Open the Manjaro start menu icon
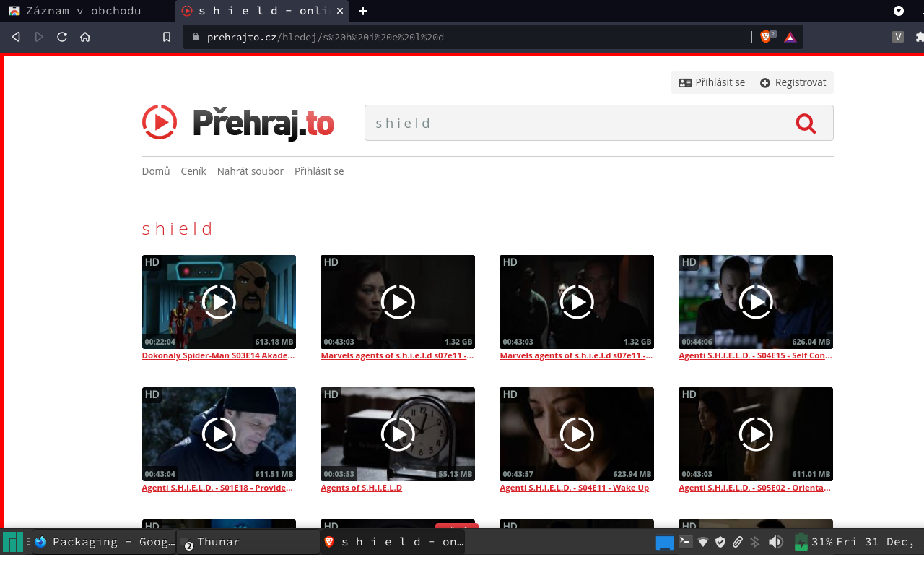924x578 pixels. pyautogui.click(x=13, y=542)
